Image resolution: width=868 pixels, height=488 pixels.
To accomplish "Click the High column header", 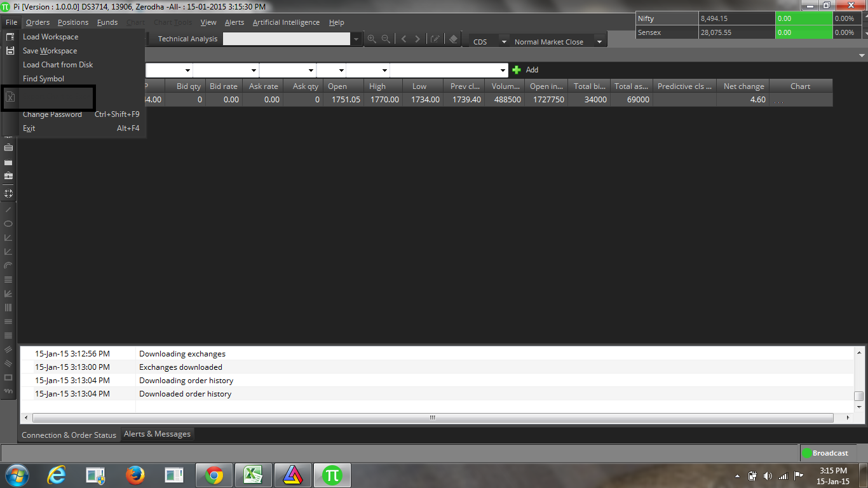I will [383, 86].
